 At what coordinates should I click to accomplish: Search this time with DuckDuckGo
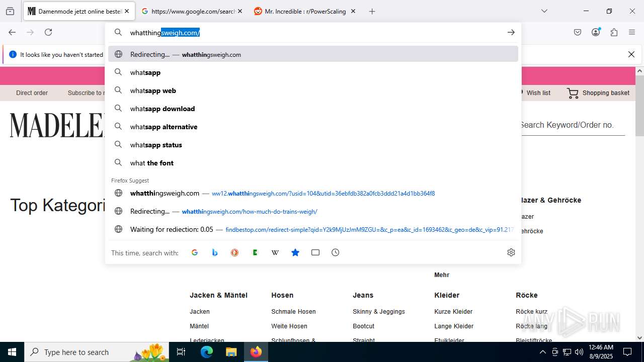click(235, 252)
